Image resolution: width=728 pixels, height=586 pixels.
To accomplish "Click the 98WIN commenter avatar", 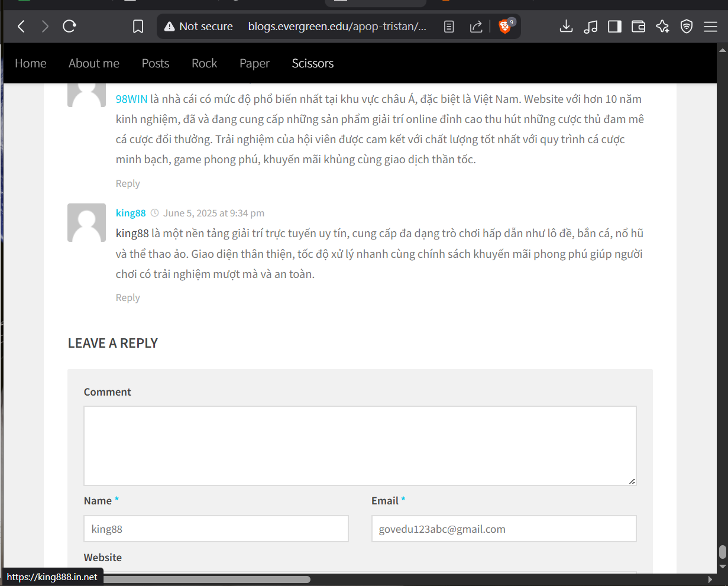I will pos(86,95).
